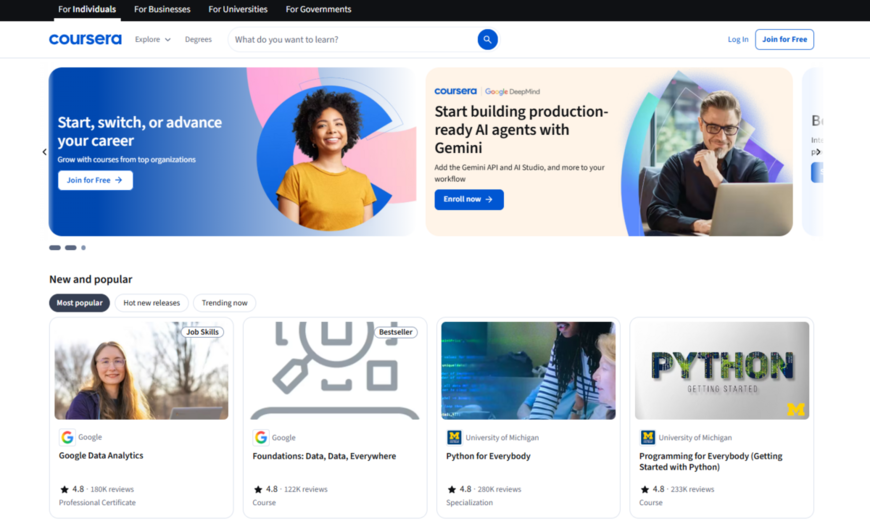Click Grow with courses from top organizations text
This screenshot has width=870, height=524.
point(127,159)
